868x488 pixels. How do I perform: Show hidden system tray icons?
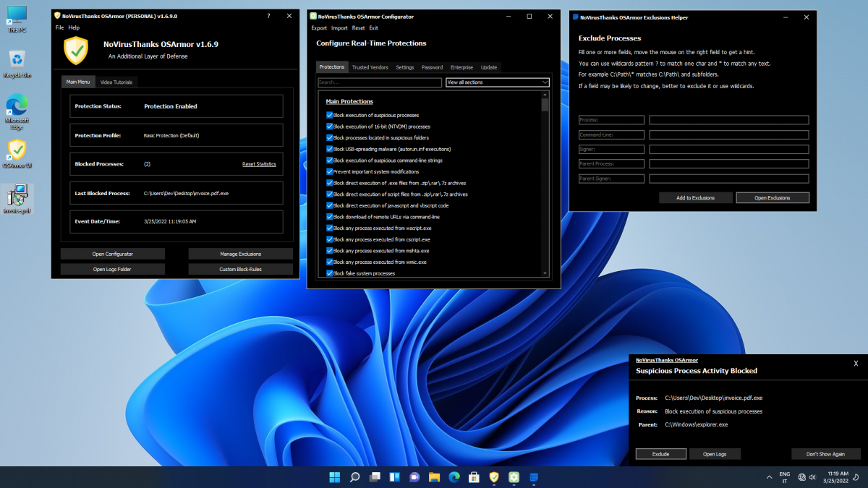tap(769, 477)
